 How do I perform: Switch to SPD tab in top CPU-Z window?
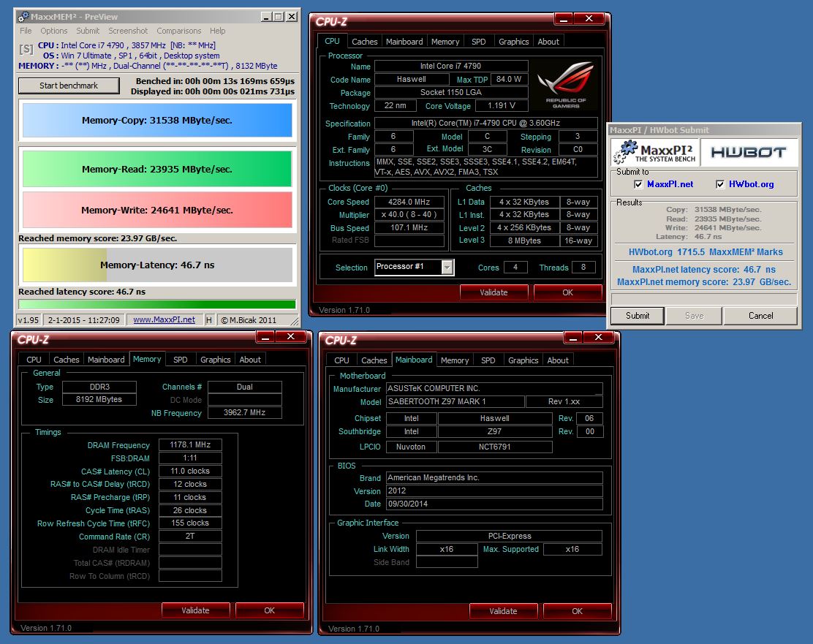coord(479,42)
